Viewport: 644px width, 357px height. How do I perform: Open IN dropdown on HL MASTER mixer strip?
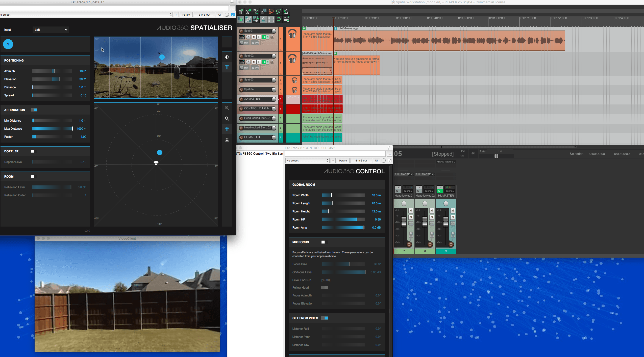click(453, 235)
